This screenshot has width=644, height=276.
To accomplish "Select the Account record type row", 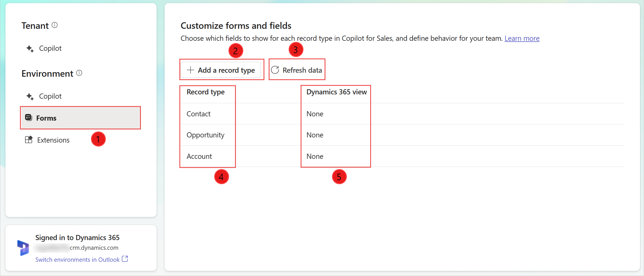I will tap(199, 156).
